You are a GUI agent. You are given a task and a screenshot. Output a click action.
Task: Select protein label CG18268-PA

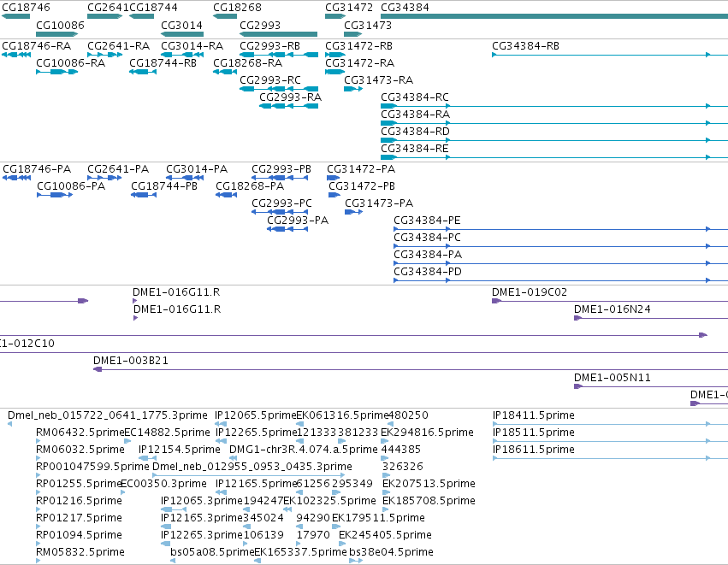coord(250,186)
